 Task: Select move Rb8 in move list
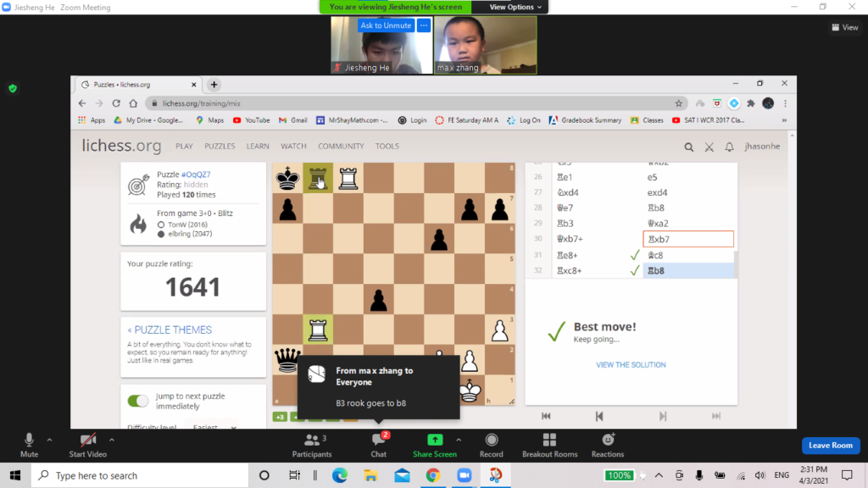click(x=689, y=270)
